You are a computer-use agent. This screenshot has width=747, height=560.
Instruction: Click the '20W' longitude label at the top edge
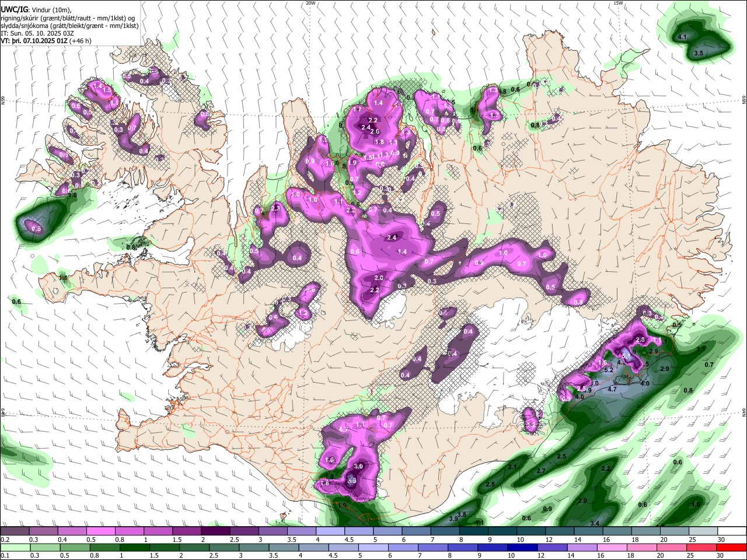[x=310, y=3]
